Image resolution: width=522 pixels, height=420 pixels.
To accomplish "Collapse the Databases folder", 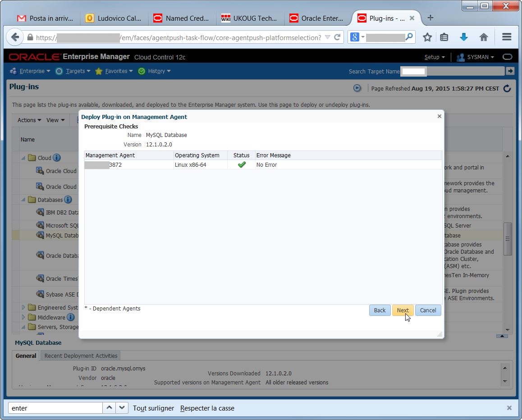I will point(23,200).
